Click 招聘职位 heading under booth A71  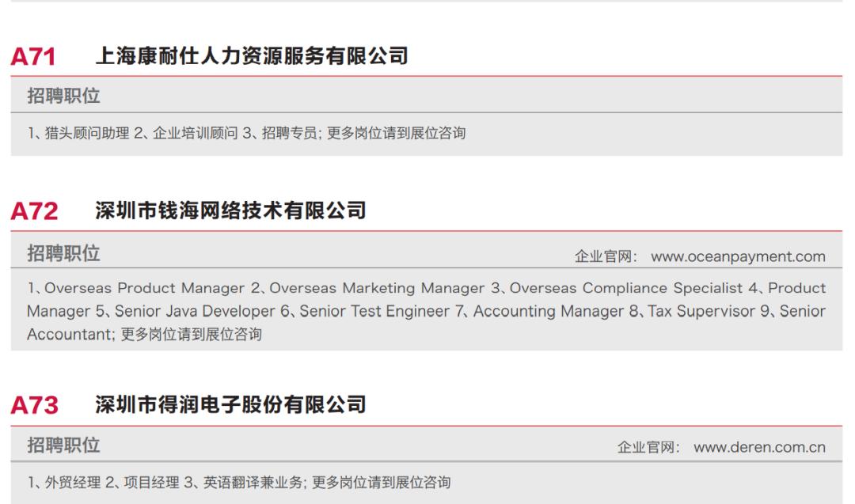coord(63,97)
